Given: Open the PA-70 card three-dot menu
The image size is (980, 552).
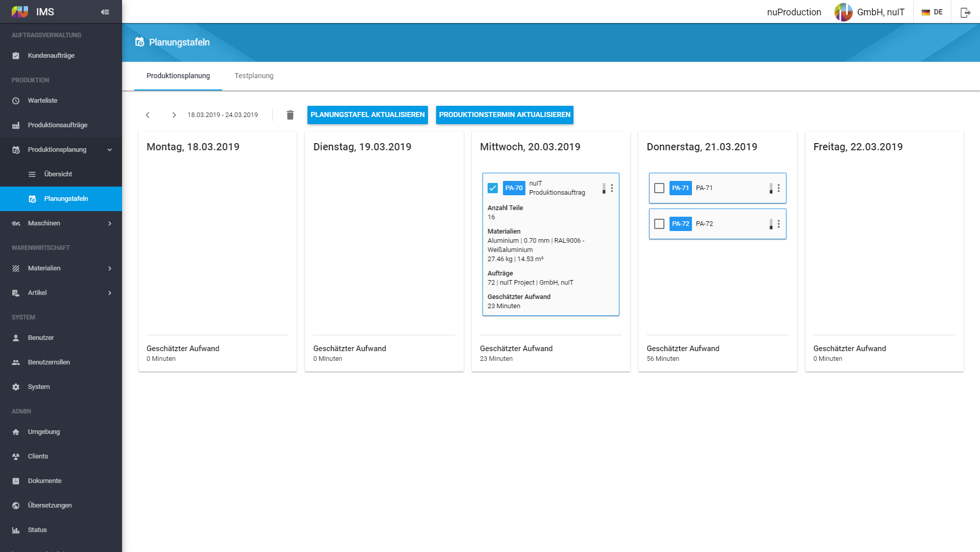Looking at the screenshot, I should pyautogui.click(x=612, y=188).
